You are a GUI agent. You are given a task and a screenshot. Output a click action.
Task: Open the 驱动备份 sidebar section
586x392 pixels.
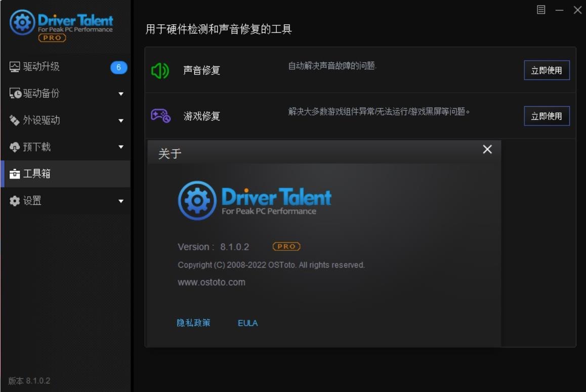point(66,94)
